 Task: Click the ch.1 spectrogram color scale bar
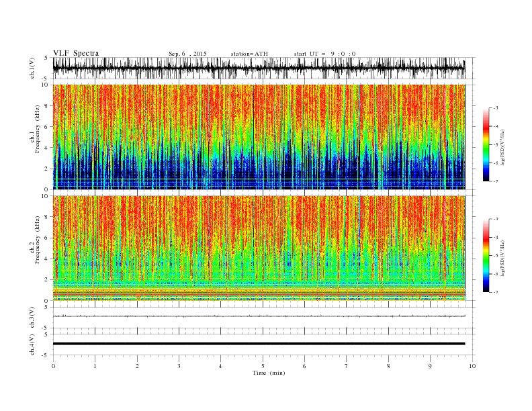486,145
